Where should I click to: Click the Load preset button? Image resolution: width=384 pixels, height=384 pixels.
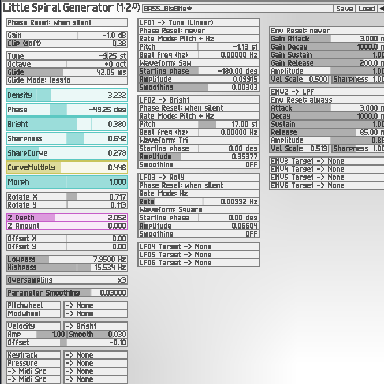[367, 8]
